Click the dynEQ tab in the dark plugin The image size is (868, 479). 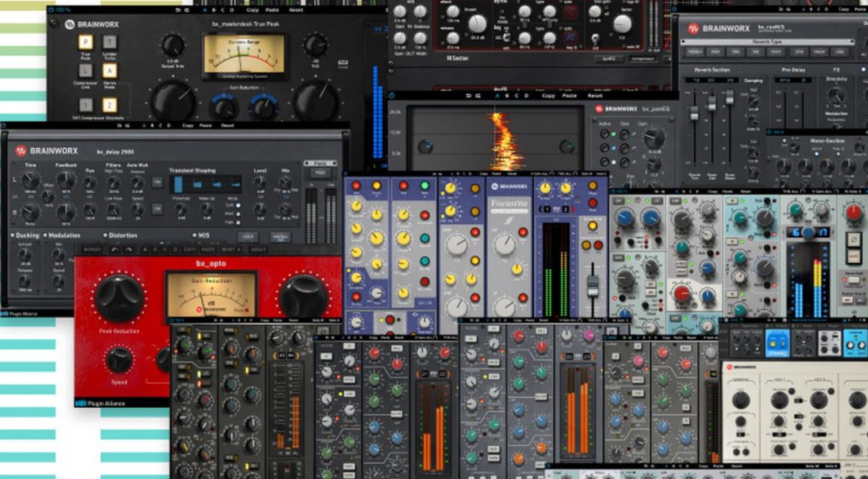pos(609,58)
